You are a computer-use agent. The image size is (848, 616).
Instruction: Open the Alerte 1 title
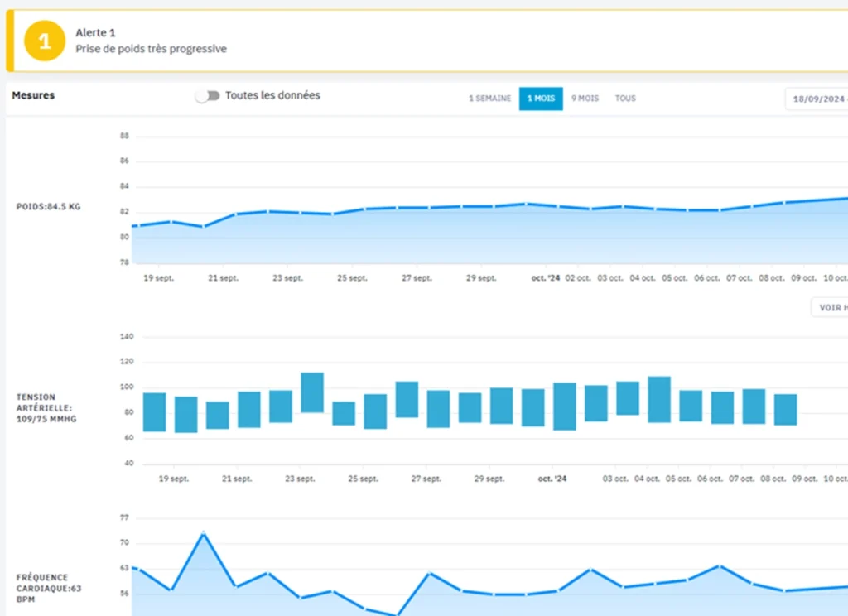pyautogui.click(x=95, y=33)
